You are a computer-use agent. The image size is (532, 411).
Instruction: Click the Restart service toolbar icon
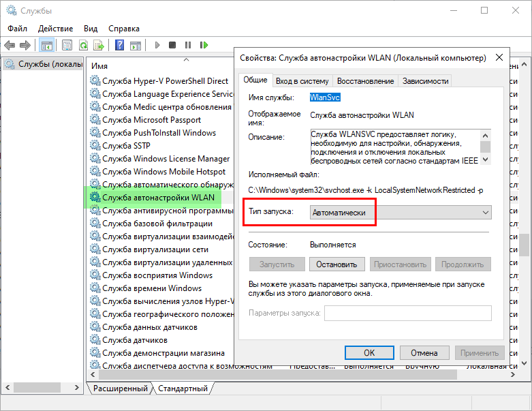click(204, 45)
